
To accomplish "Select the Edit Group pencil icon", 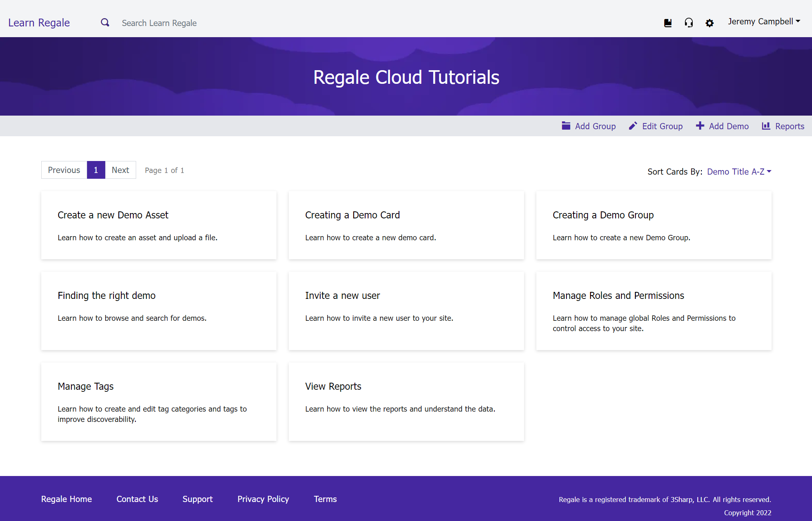I will tap(633, 126).
